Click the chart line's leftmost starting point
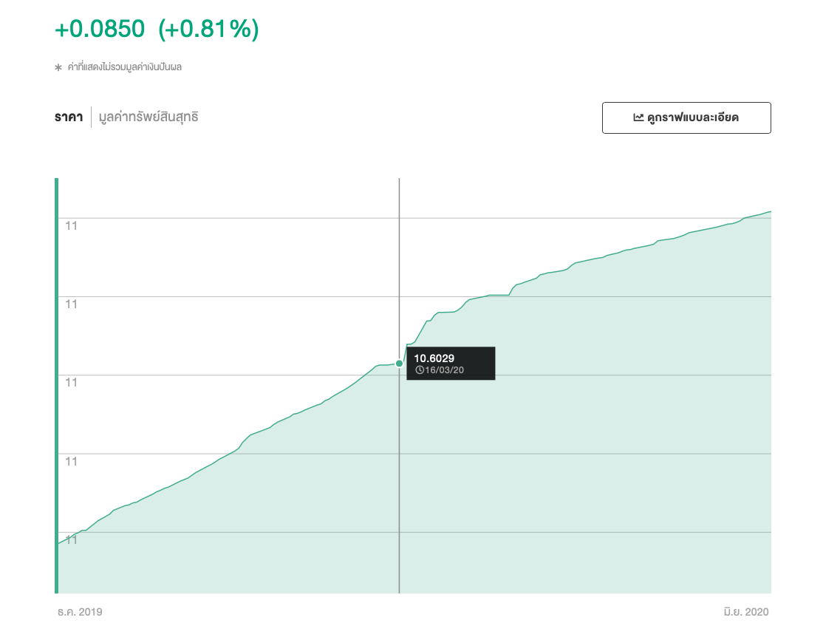This screenshot has width=840, height=640. 59,544
